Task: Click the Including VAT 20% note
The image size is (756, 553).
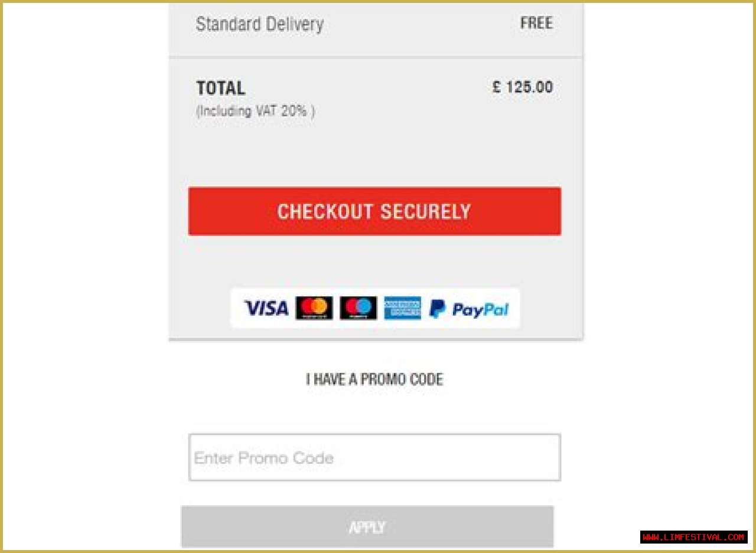Action: (255, 111)
